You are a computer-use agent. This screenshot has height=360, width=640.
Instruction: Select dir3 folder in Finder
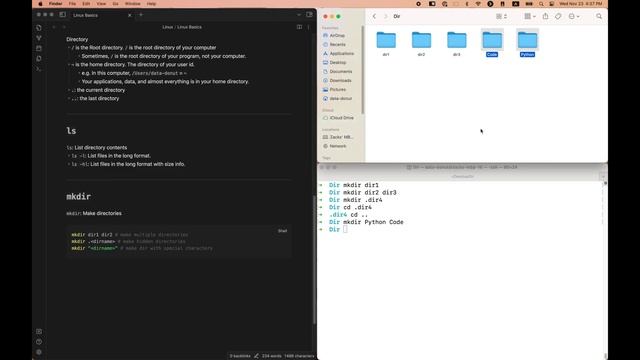point(457,44)
